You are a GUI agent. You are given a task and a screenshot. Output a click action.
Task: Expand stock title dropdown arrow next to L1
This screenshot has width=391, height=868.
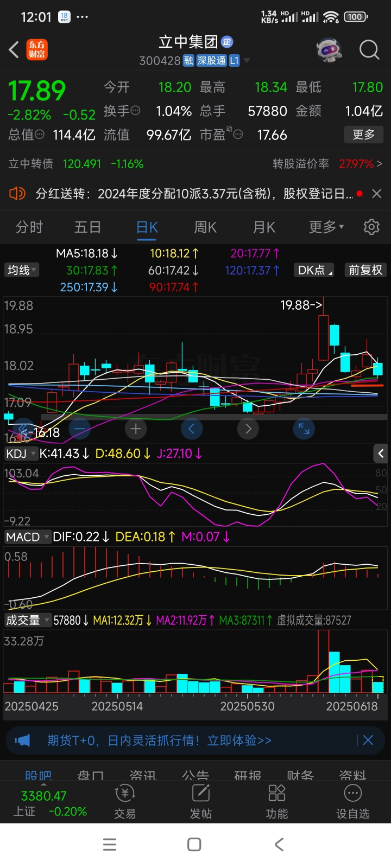click(x=247, y=61)
